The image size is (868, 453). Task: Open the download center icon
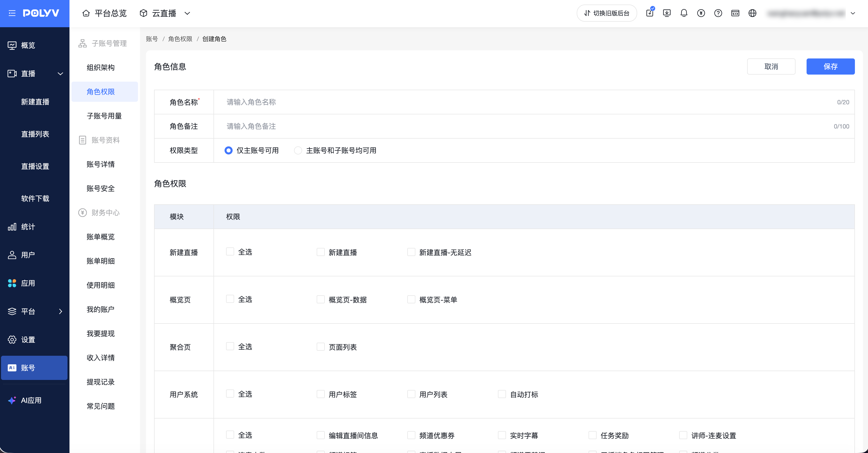coord(667,13)
